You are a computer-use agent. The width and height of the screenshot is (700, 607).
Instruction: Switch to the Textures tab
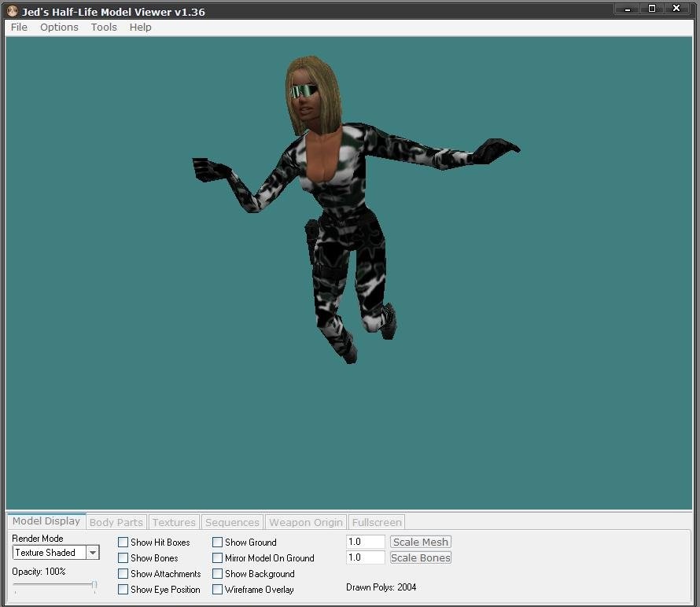(x=174, y=522)
